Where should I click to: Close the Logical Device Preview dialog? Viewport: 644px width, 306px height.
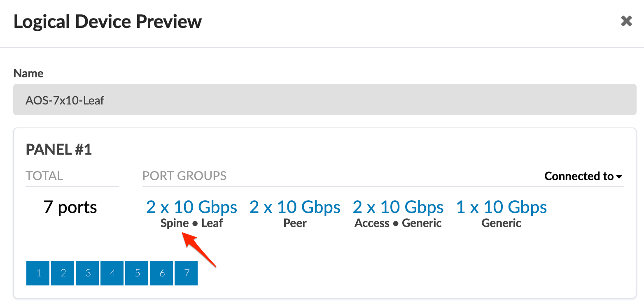626,21
